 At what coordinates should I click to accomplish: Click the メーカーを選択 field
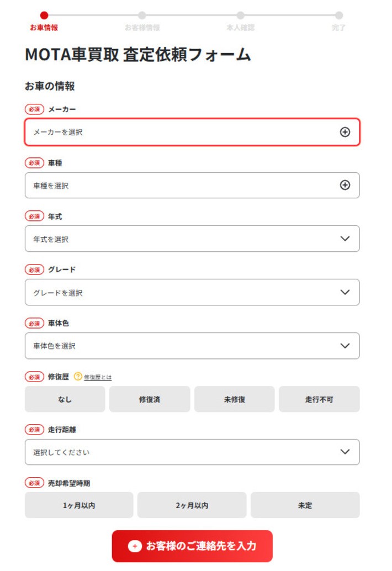182,133
